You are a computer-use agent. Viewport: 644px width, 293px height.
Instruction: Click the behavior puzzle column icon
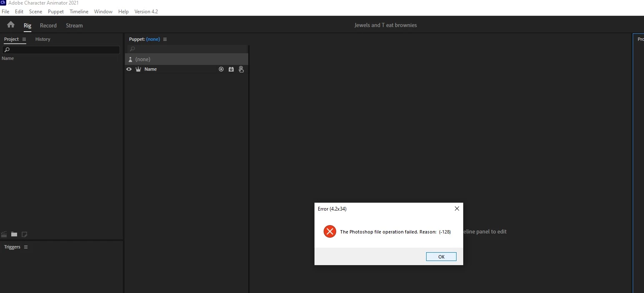click(x=231, y=69)
